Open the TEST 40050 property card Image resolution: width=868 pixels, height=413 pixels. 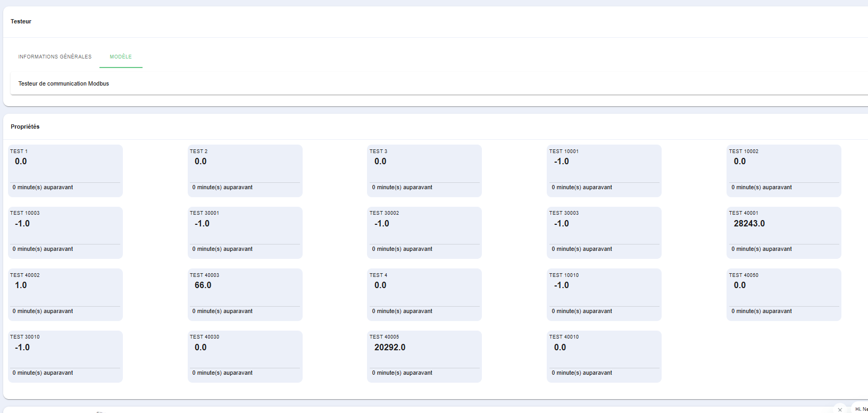pyautogui.click(x=783, y=294)
